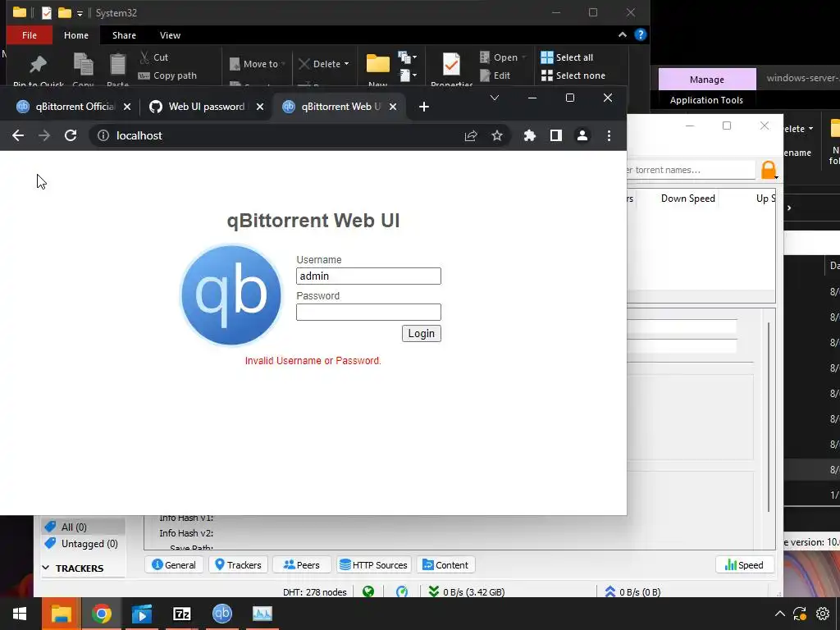The height and width of the screenshot is (630, 840).
Task: Open Move to dropdown in Explorer
Action: [x=257, y=64]
